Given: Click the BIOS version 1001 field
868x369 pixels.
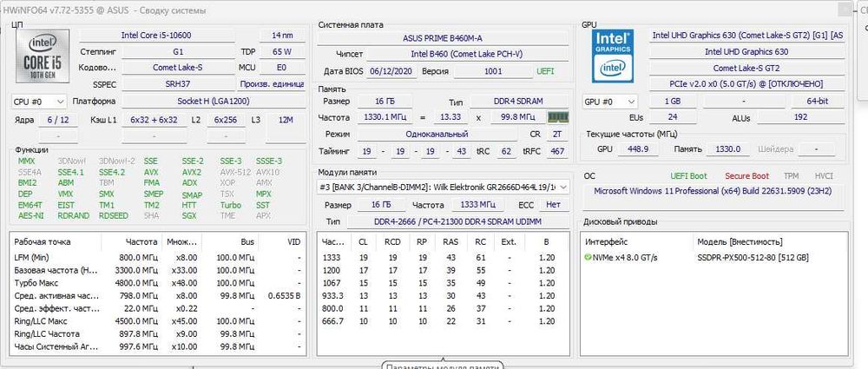Looking at the screenshot, I should pyautogui.click(x=493, y=71).
